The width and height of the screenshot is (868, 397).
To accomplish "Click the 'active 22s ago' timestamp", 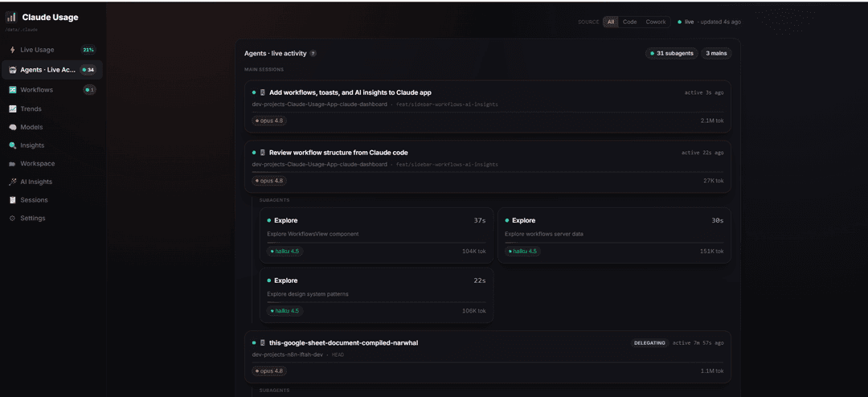I will [x=702, y=152].
